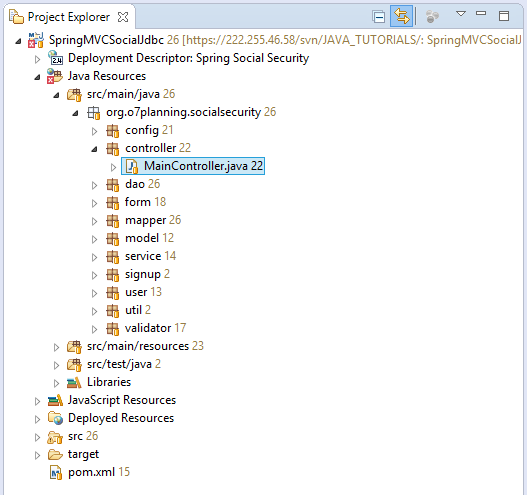Select the MainController.java file icon
The width and height of the screenshot is (527, 495).
132,166
